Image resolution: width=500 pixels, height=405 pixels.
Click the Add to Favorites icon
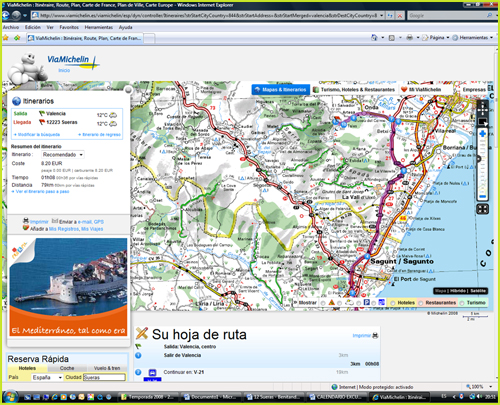pyautogui.click(x=17, y=38)
